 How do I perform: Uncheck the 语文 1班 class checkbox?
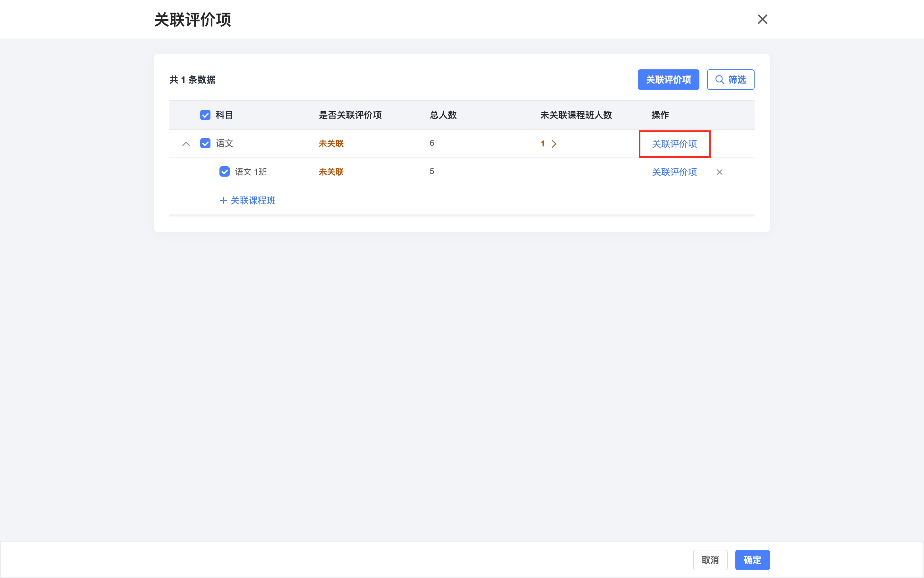click(225, 172)
